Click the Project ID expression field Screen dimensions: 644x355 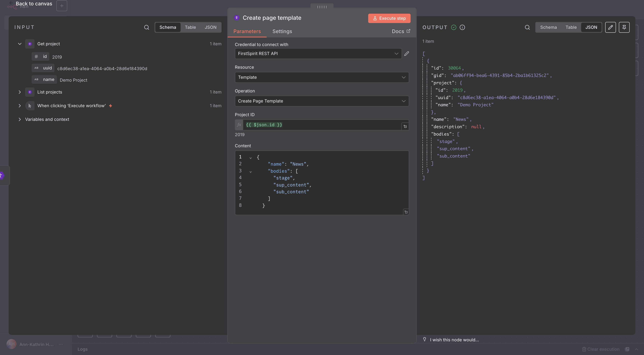[322, 125]
